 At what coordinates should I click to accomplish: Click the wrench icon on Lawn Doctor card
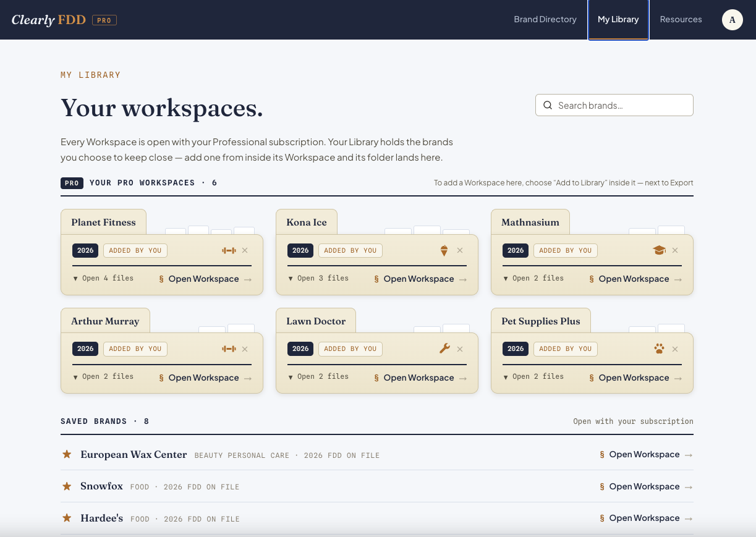coord(444,349)
